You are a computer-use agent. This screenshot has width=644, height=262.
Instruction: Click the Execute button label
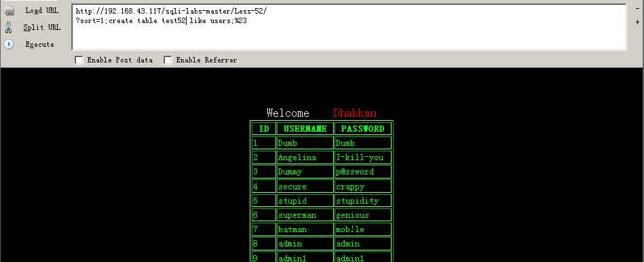[40, 44]
